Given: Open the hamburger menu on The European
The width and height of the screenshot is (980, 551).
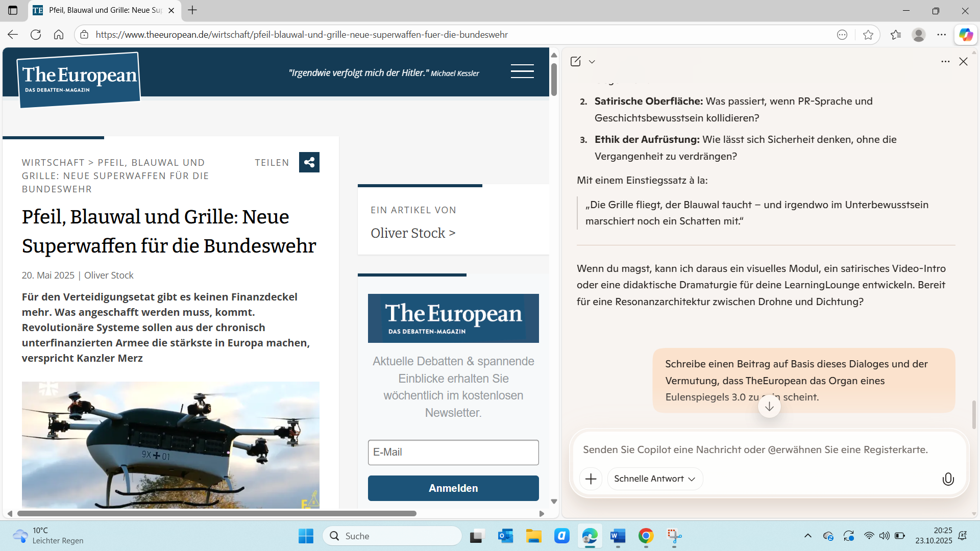Looking at the screenshot, I should pos(522,71).
